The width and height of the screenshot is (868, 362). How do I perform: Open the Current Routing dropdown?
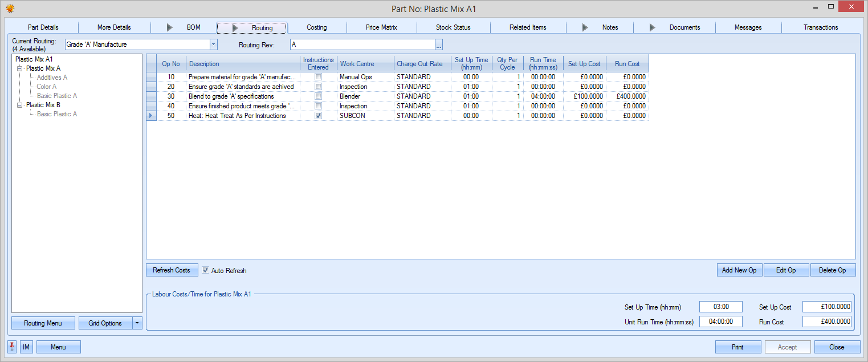click(213, 44)
